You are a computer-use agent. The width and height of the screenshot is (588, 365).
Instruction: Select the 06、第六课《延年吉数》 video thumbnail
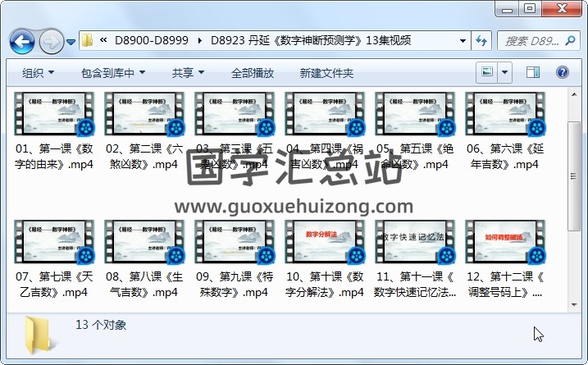click(x=505, y=114)
